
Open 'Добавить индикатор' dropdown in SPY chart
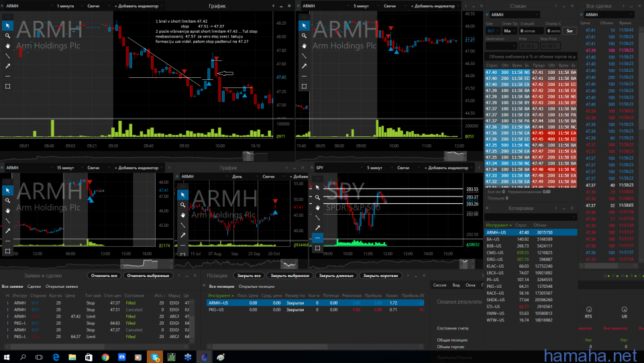448,168
